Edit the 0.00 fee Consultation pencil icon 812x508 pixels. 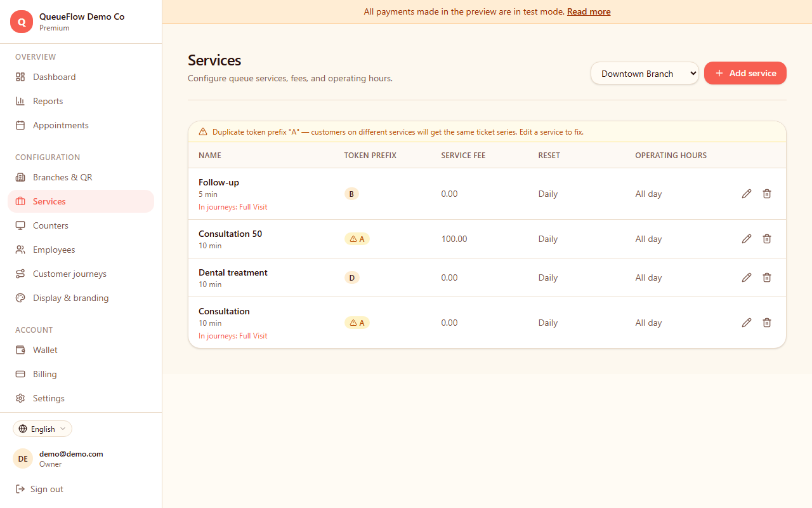747,323
